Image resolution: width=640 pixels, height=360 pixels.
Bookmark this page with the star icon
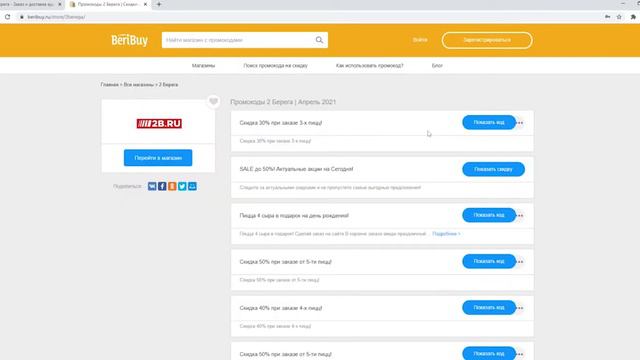619,17
